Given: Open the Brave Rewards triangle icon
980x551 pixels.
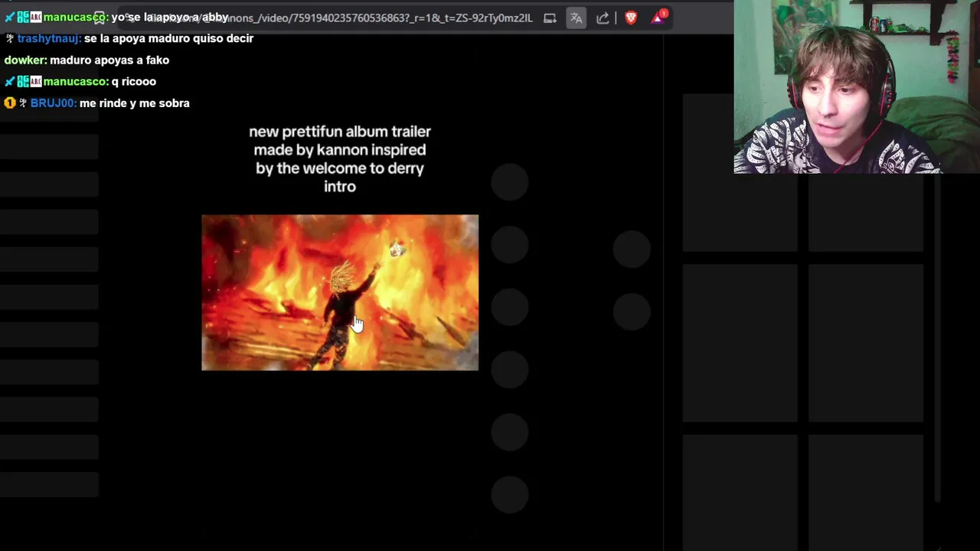Looking at the screenshot, I should pos(658,17).
